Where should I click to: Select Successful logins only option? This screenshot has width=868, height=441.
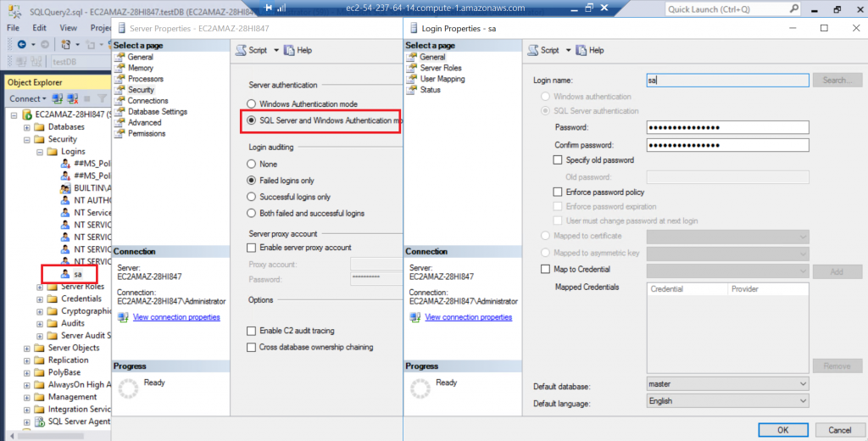click(251, 197)
